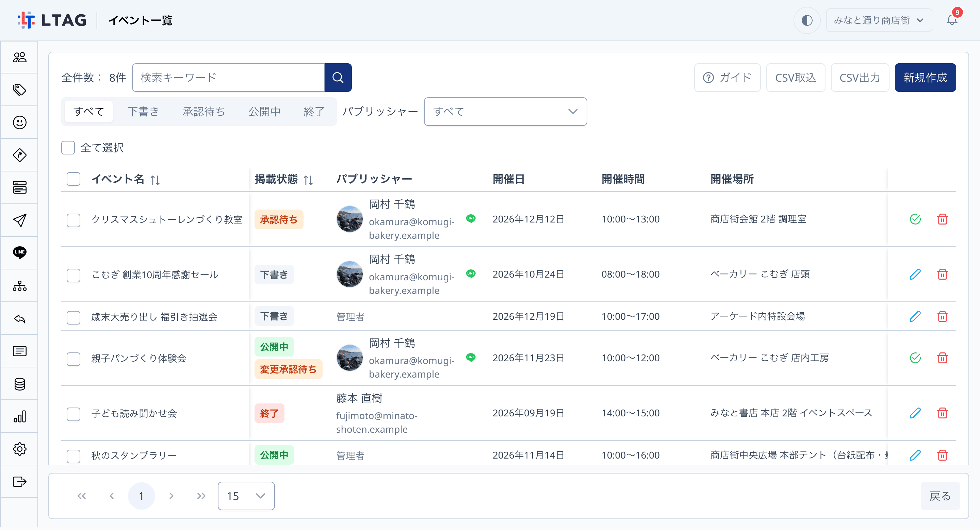Open the settings gear sidebar icon

pos(19,449)
